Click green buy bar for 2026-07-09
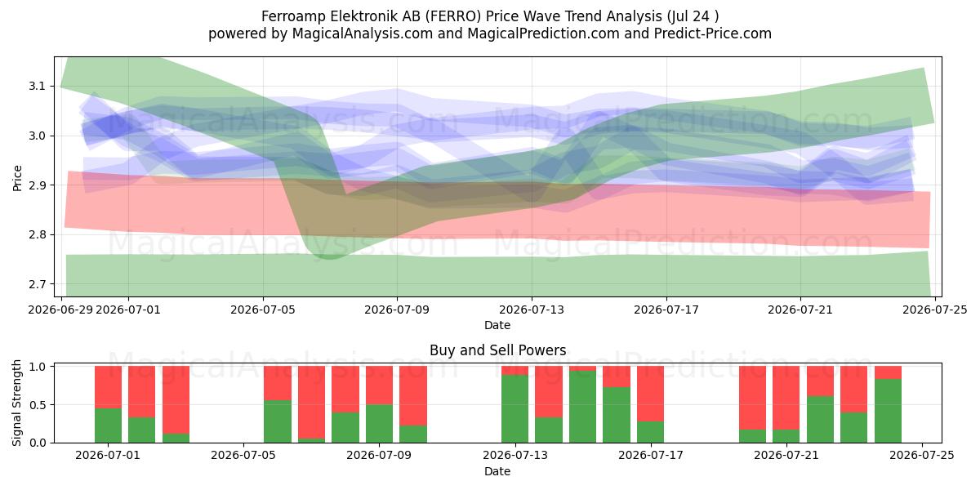 pyautogui.click(x=380, y=423)
